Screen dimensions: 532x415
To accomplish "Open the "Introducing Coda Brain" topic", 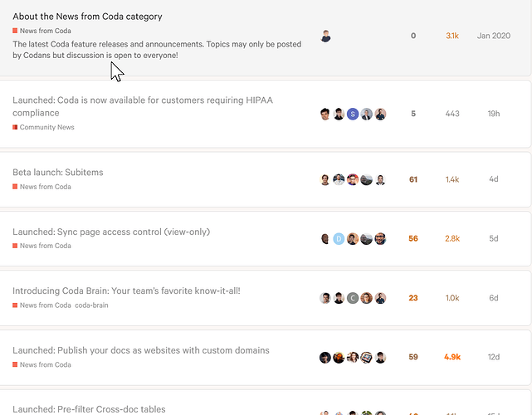I will [x=126, y=291].
